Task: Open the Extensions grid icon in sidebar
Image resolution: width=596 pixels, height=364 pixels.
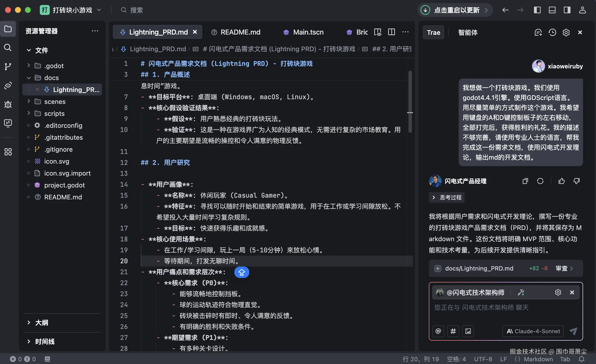Action: click(x=8, y=152)
